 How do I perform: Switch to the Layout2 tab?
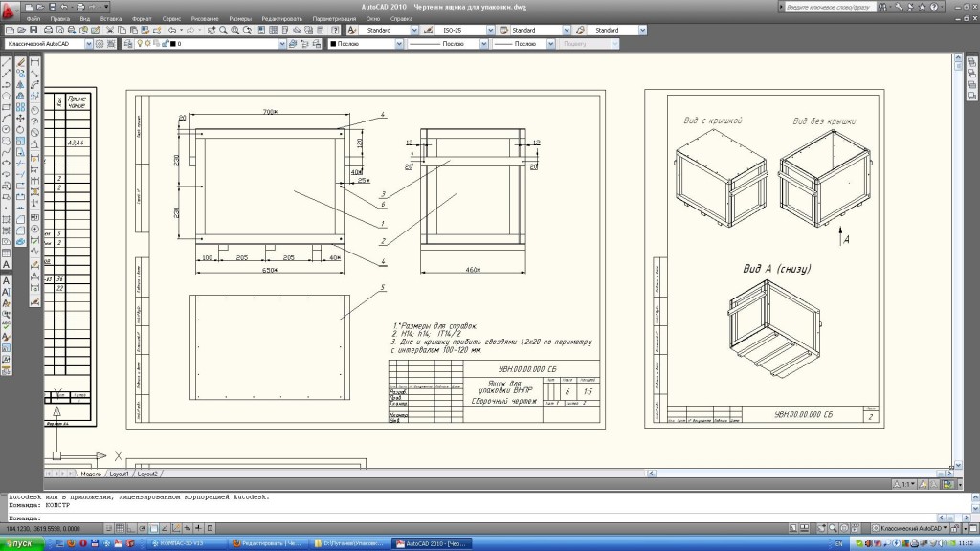point(146,474)
